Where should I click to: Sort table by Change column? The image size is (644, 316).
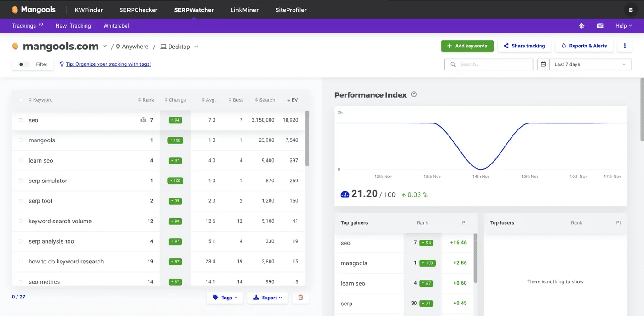point(175,100)
